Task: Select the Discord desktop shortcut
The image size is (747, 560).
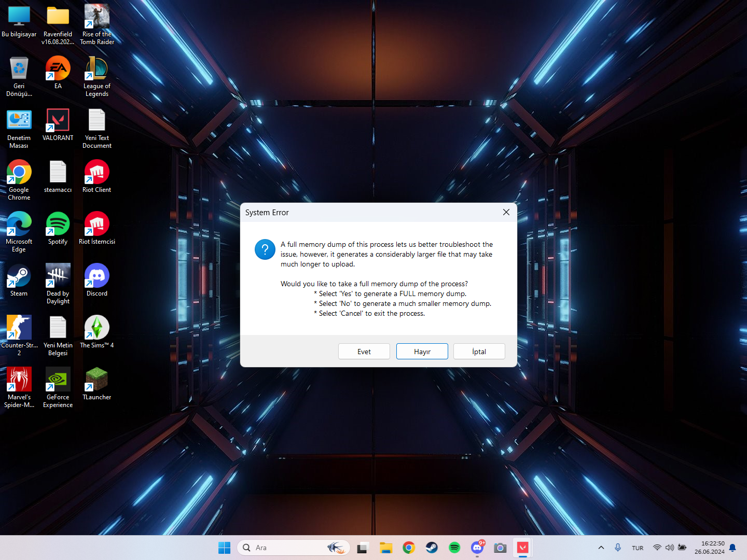Action: point(97,280)
